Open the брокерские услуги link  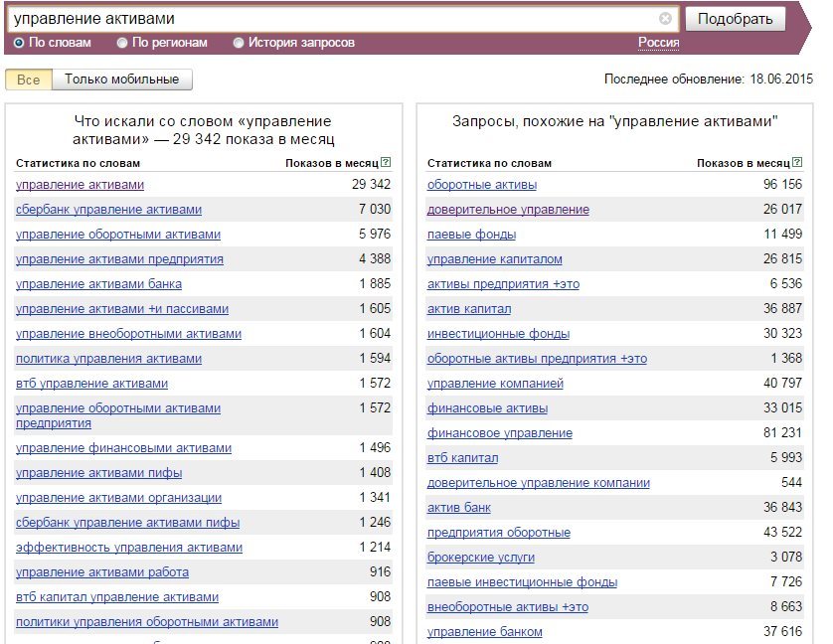click(x=481, y=558)
